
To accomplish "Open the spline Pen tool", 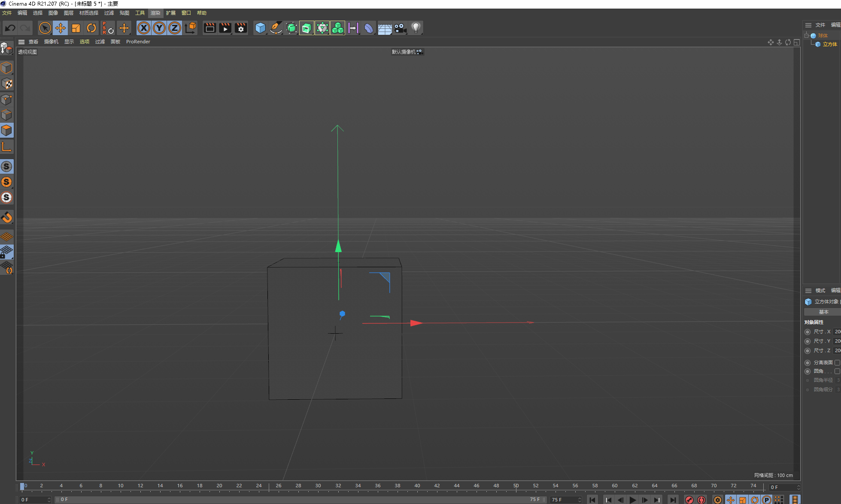I will click(276, 28).
